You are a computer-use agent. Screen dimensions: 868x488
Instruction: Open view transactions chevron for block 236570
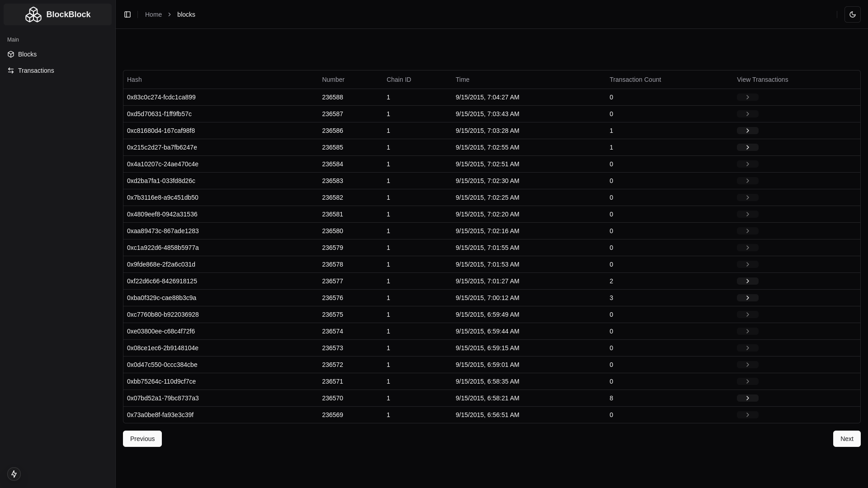point(747,398)
